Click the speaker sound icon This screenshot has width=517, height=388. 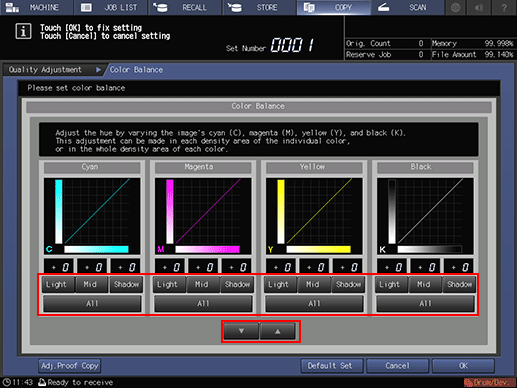coord(479,7)
